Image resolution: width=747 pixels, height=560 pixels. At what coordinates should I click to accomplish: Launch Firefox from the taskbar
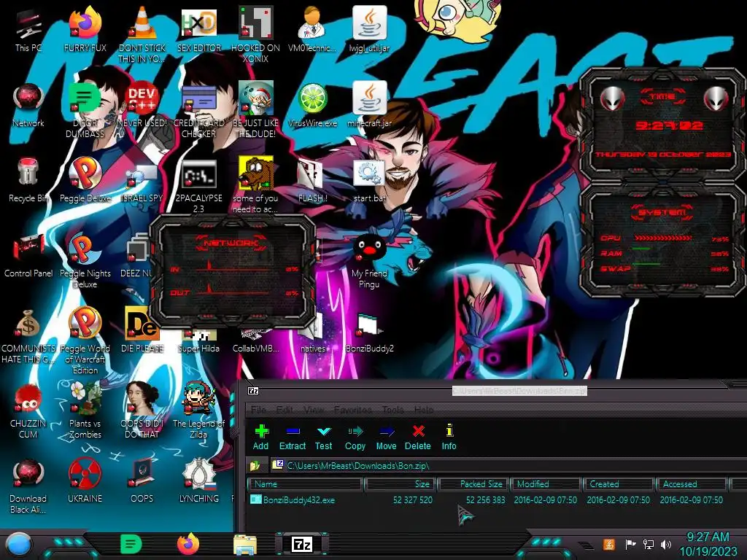pyautogui.click(x=188, y=544)
